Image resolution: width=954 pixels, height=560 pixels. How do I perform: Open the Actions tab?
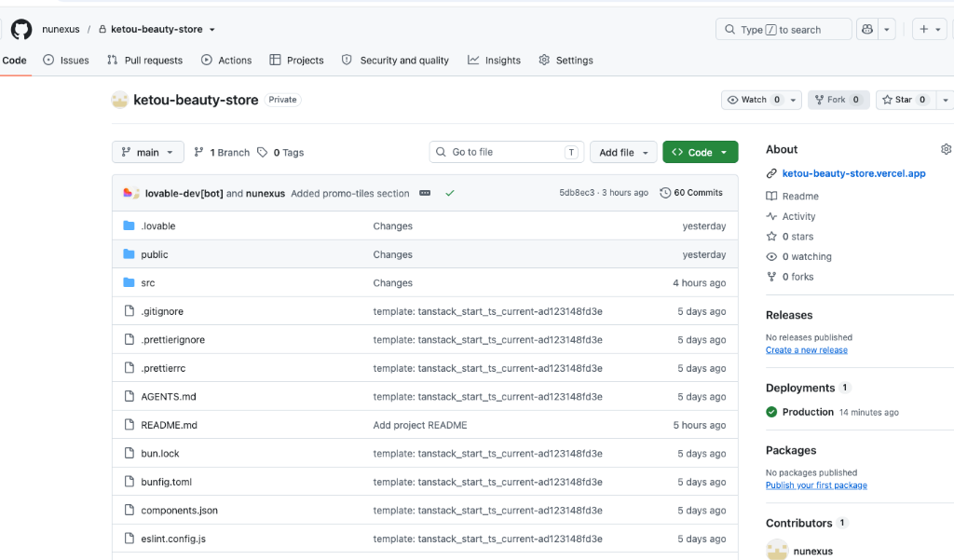click(226, 61)
